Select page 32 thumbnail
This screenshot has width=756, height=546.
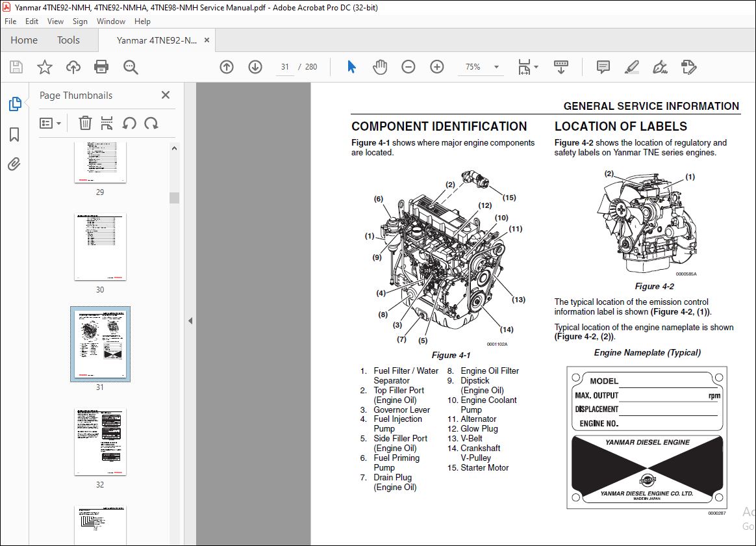tap(100, 442)
